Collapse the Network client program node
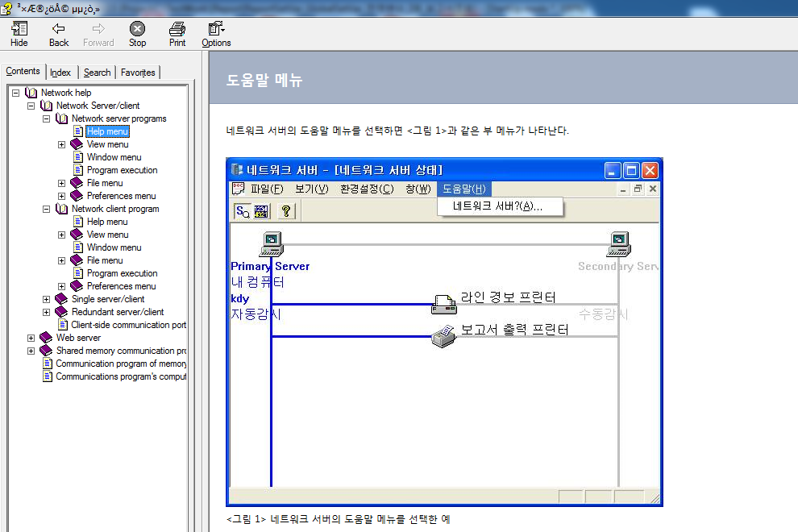The width and height of the screenshot is (798, 532). point(46,209)
